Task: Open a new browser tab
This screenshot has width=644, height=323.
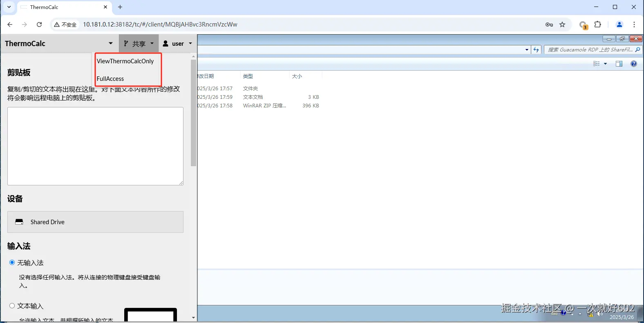Action: point(120,7)
